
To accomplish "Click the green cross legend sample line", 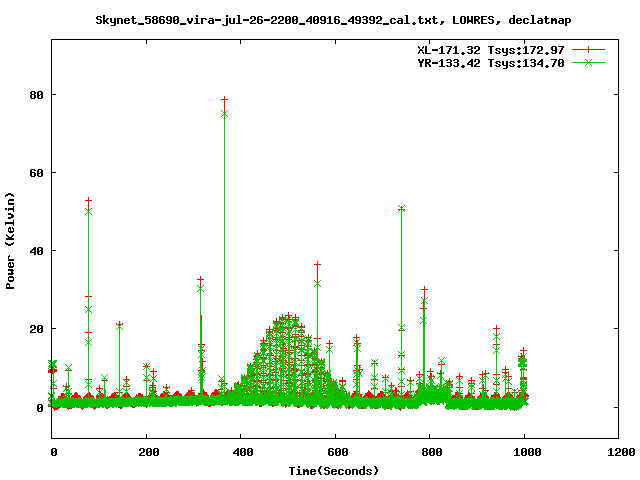I will point(588,62).
